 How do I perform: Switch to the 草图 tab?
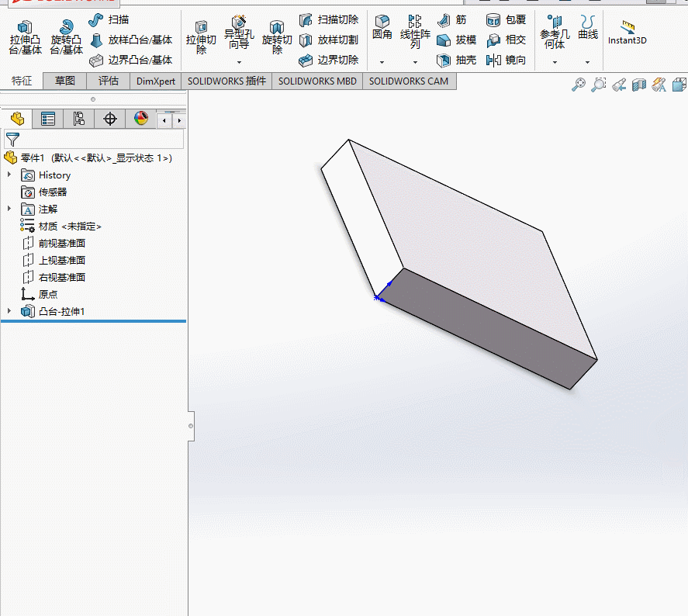click(64, 81)
